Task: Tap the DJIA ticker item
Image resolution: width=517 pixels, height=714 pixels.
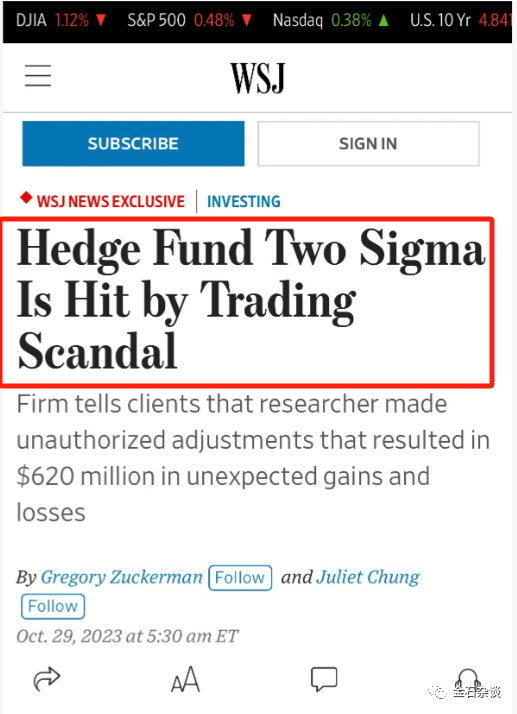Action: (61, 20)
